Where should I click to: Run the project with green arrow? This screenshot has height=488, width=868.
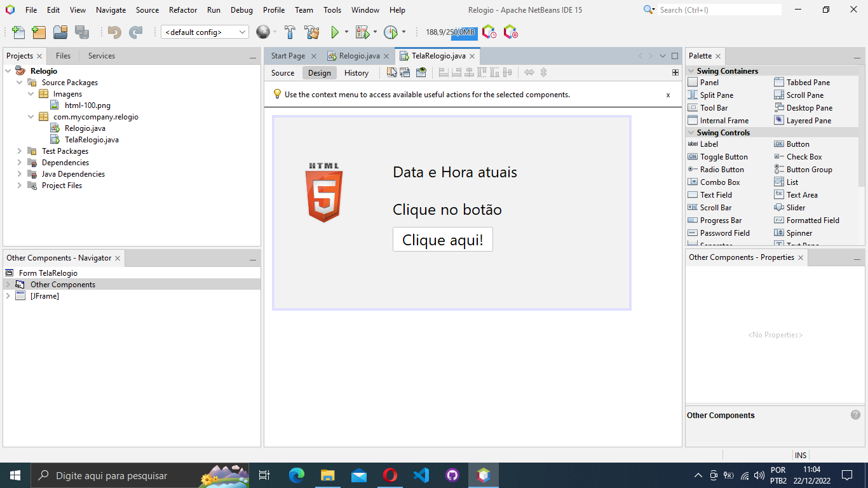[335, 32]
